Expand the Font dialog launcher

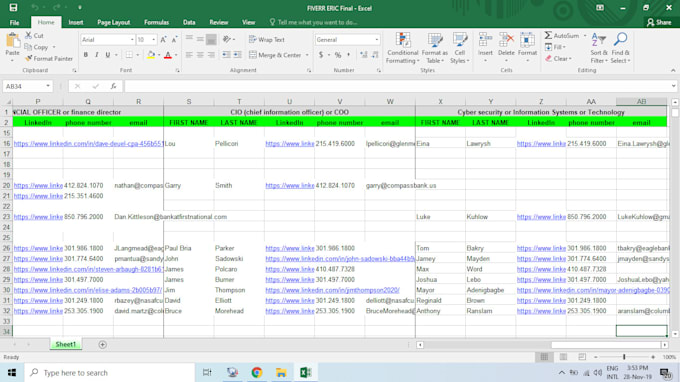point(177,70)
